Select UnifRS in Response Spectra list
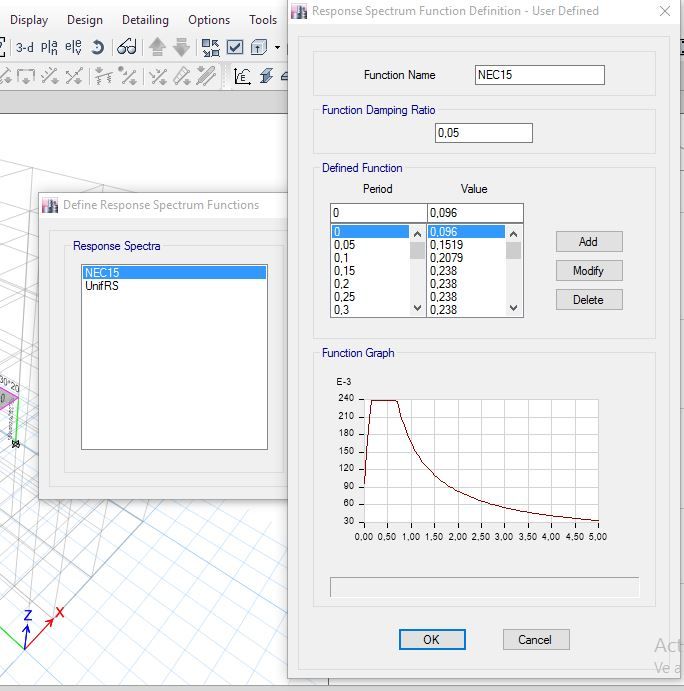The image size is (684, 691). coord(103,286)
